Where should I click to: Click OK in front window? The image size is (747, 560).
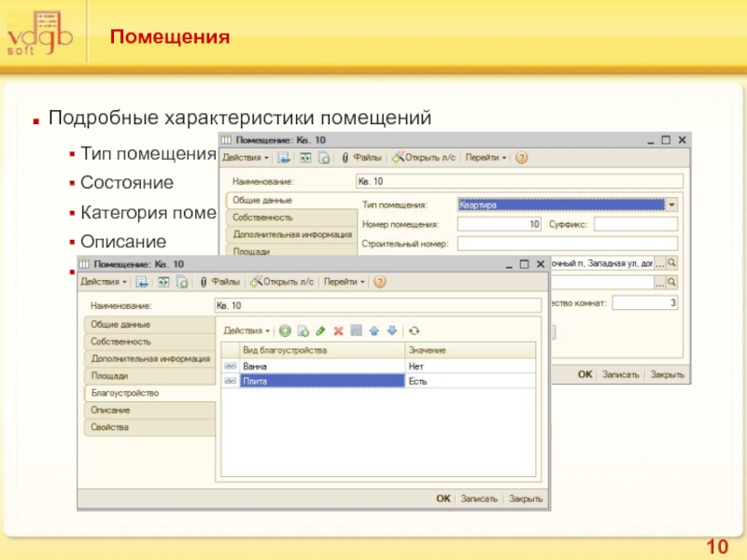(443, 498)
